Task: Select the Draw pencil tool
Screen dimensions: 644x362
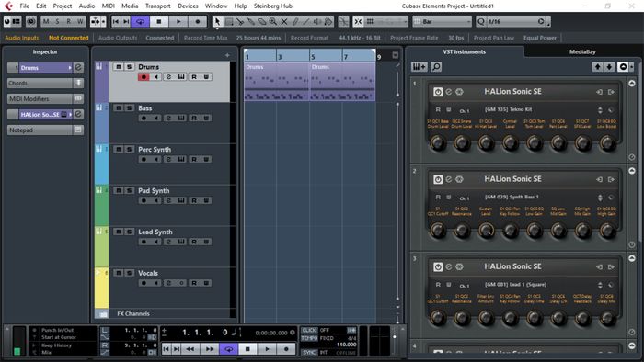Action: click(295, 21)
